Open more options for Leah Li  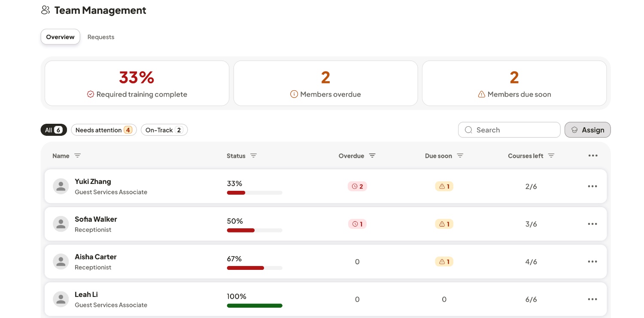click(x=592, y=299)
